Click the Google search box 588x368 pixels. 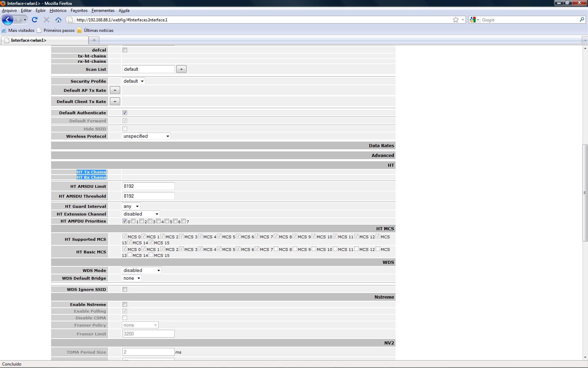click(x=529, y=20)
